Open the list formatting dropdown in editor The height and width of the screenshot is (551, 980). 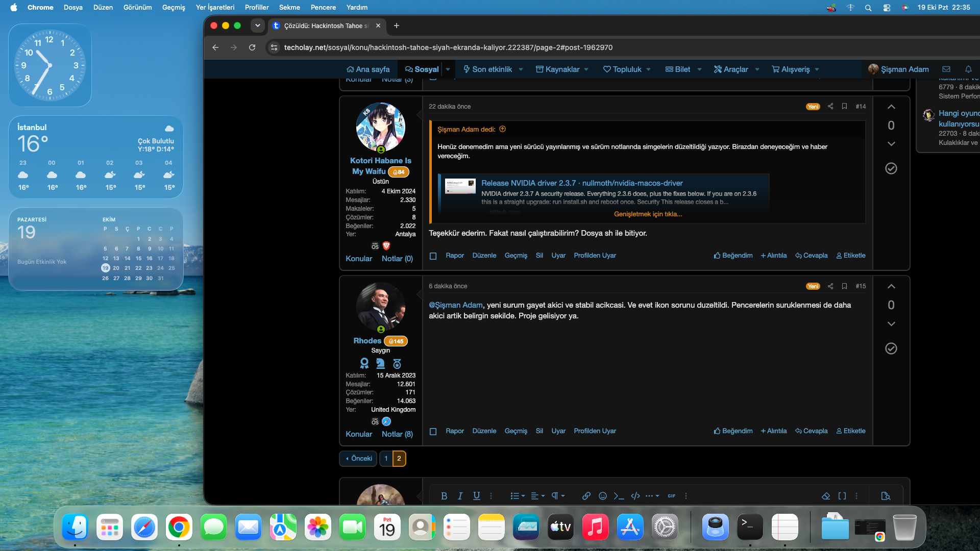pos(518,496)
